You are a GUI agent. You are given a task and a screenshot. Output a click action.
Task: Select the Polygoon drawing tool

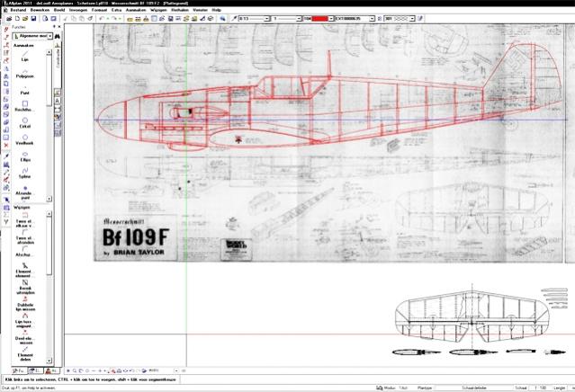point(24,73)
